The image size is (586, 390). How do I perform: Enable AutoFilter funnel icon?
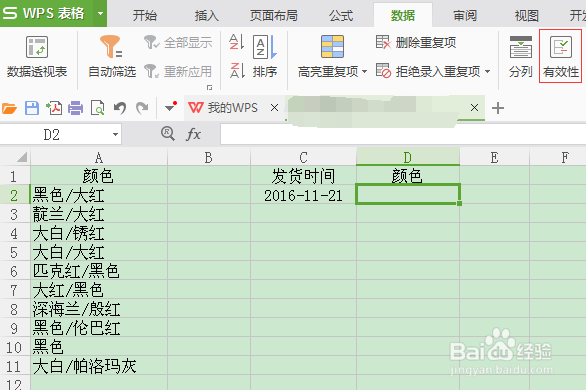pyautogui.click(x=111, y=47)
